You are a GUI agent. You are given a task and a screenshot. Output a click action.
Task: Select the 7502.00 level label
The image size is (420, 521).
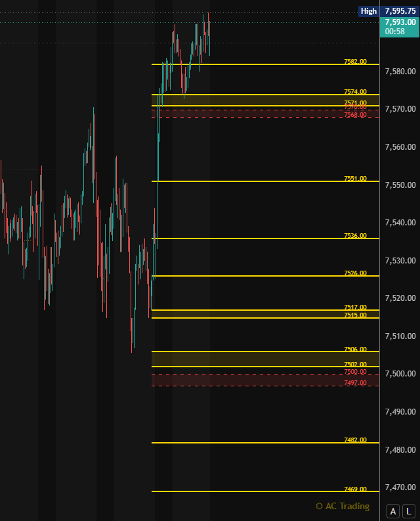[x=355, y=364]
